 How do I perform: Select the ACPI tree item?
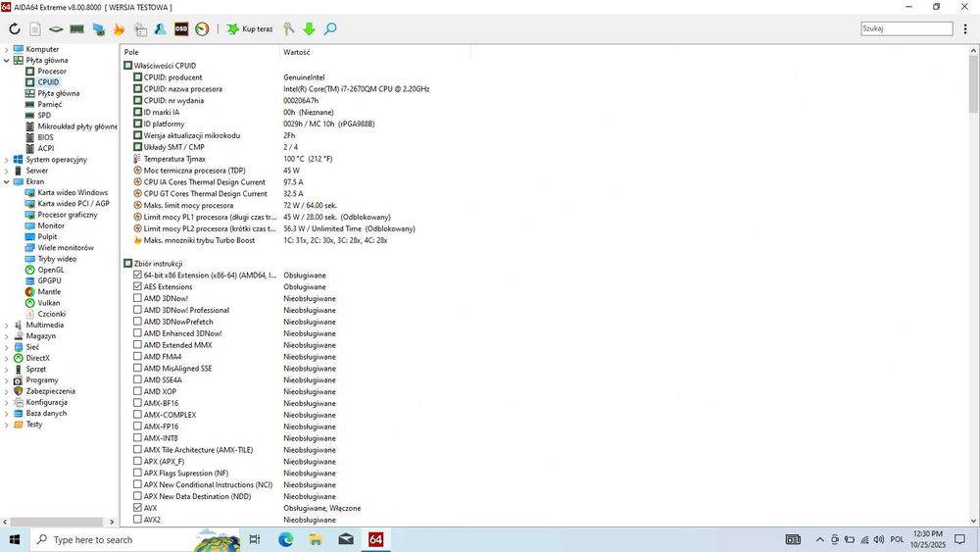pos(46,148)
